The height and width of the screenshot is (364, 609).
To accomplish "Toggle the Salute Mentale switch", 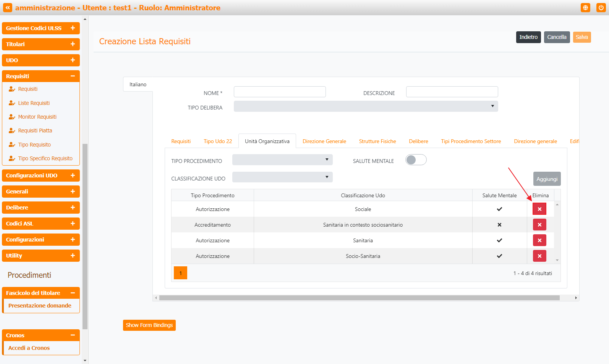I will click(416, 160).
